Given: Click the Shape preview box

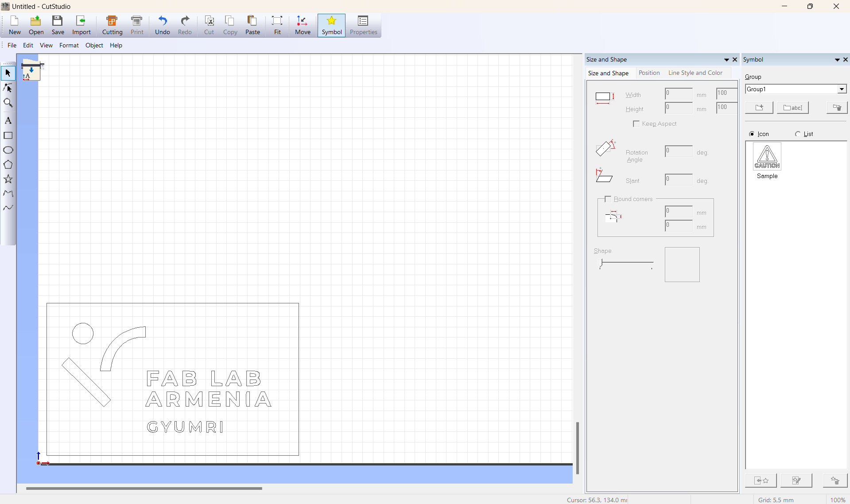Looking at the screenshot, I should 682,265.
